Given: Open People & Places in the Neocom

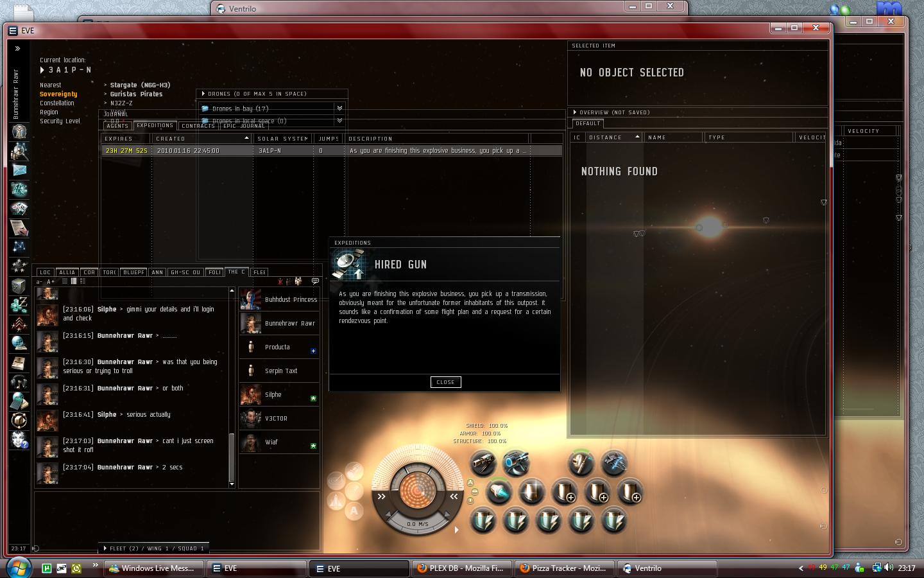Looking at the screenshot, I should 19,150.
